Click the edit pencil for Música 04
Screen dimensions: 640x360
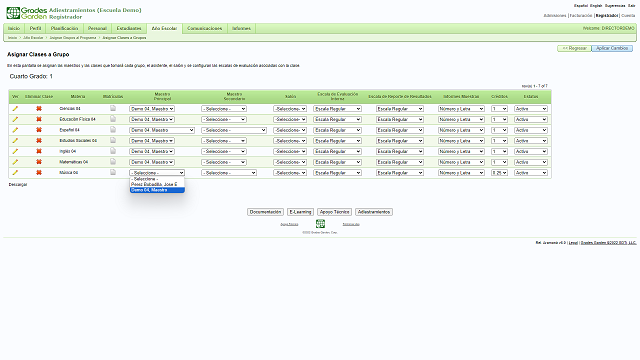coord(15,173)
